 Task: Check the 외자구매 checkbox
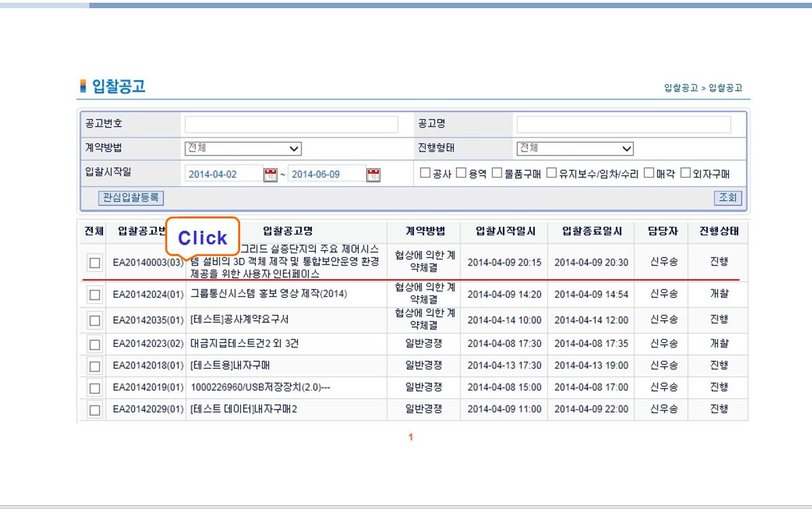(686, 173)
